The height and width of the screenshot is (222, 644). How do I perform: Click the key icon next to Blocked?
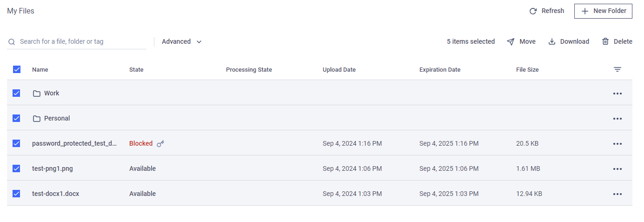[160, 144]
